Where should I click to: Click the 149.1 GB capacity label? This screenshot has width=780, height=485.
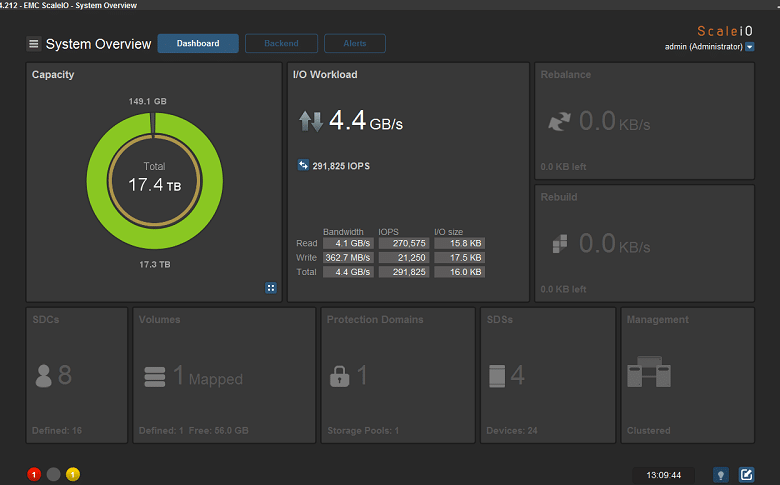click(x=148, y=101)
